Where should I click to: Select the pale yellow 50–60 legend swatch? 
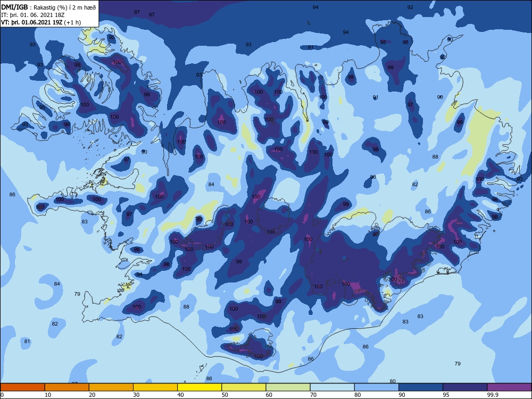point(244,387)
